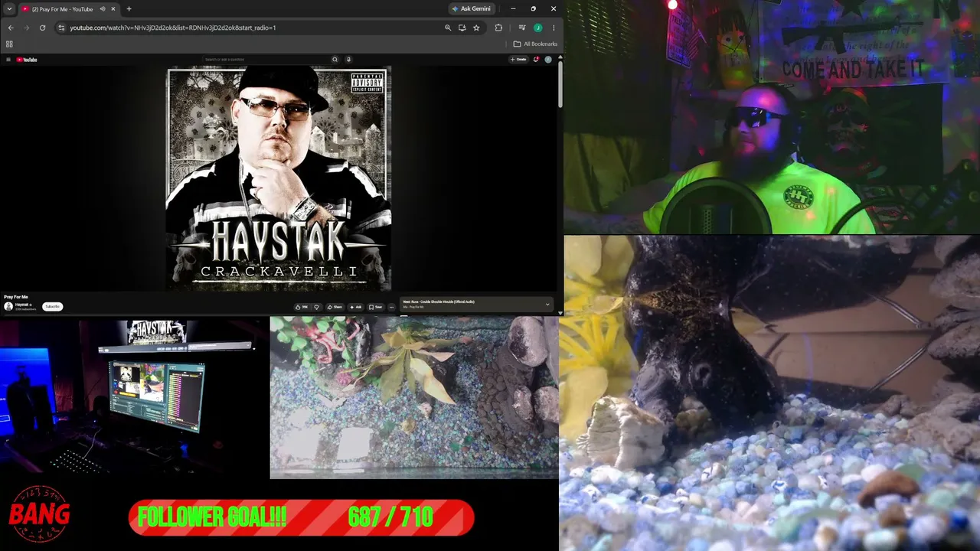Save the video to a playlist
The image size is (980, 551).
pyautogui.click(x=375, y=307)
